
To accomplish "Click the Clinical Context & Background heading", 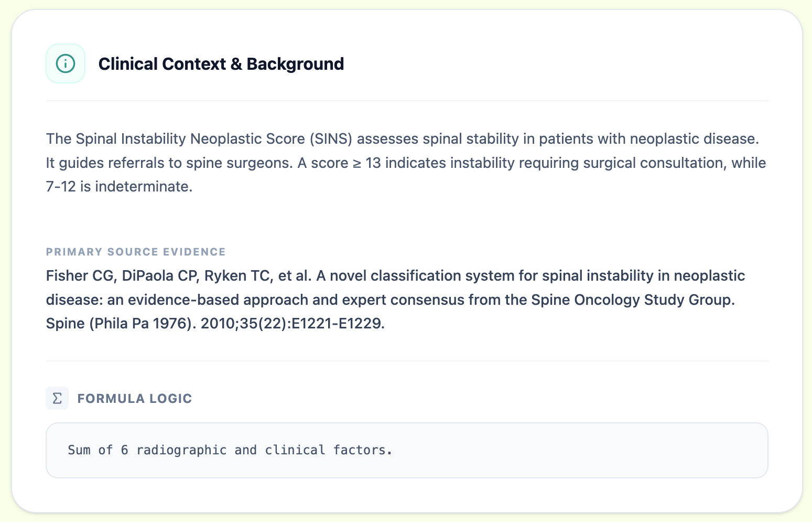I will point(221,64).
